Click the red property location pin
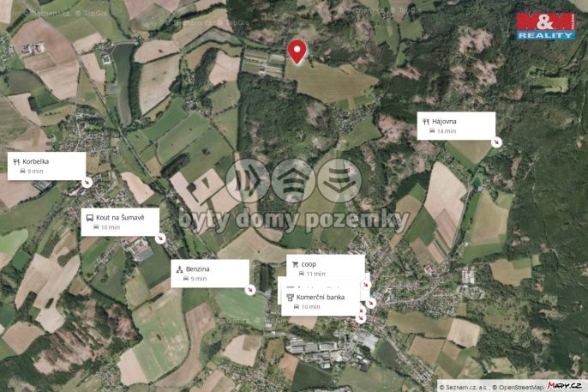This screenshot has height=392, width=588. click(297, 52)
